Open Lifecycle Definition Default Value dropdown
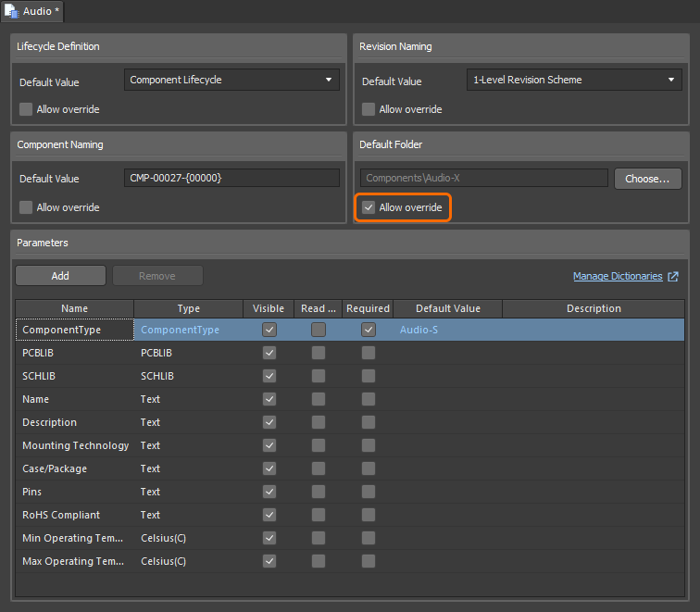Image resolution: width=700 pixels, height=612 pixels. coord(231,81)
